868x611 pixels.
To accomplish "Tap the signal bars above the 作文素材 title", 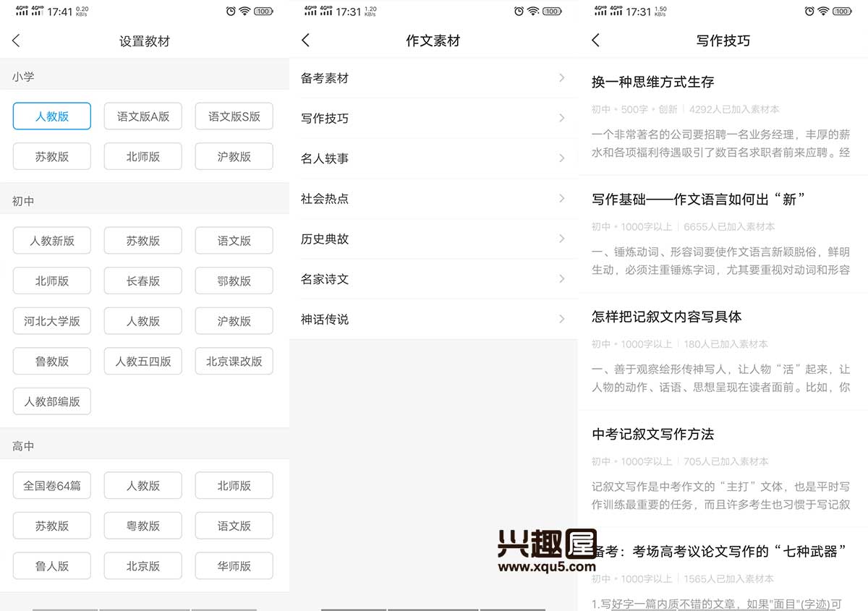I will (318, 11).
